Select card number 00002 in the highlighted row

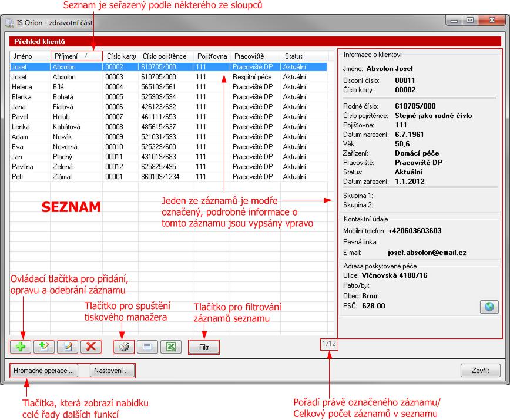coord(114,67)
